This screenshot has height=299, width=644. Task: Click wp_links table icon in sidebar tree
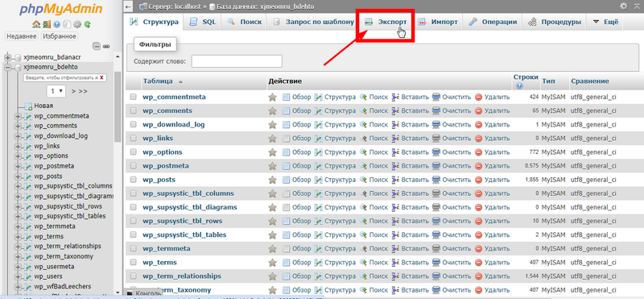coord(28,146)
